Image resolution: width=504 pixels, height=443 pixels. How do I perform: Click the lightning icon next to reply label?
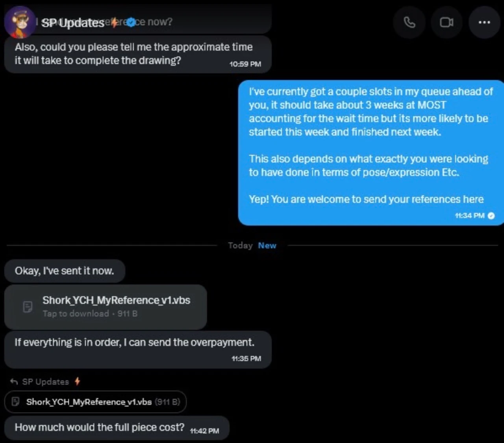(78, 381)
